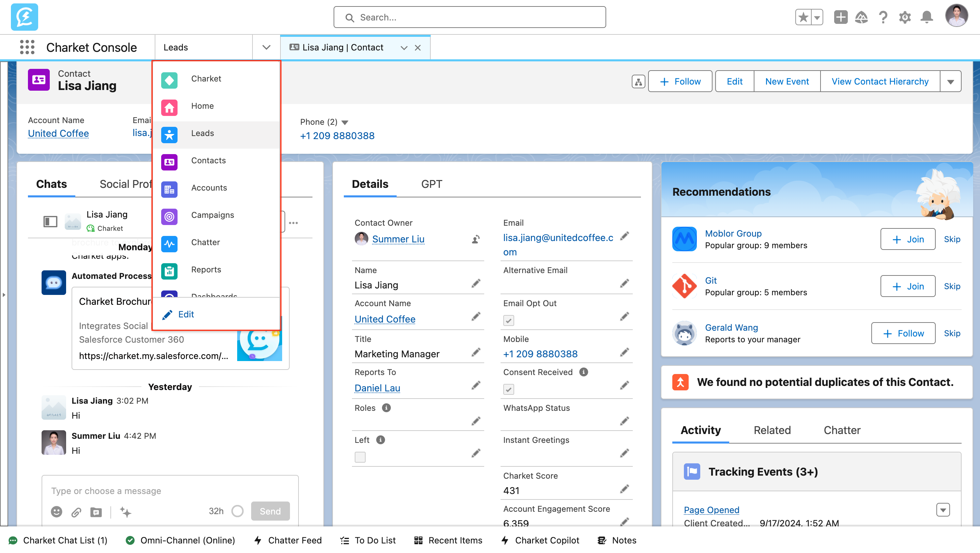Open Omni-Channel in utility bar

coord(180,540)
